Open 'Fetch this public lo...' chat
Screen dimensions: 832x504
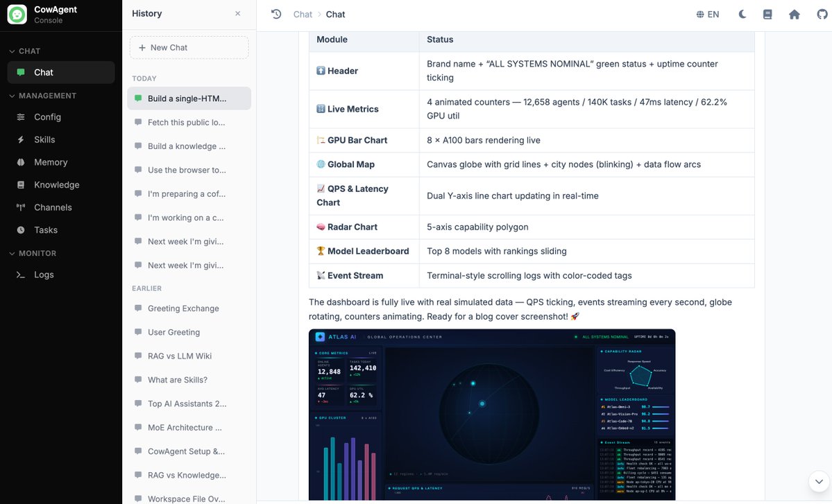189,123
